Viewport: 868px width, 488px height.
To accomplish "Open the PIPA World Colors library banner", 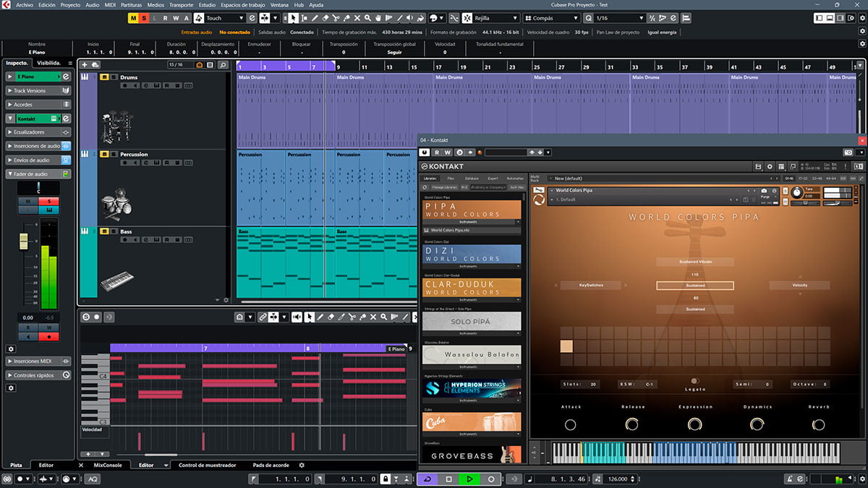I will tap(471, 210).
